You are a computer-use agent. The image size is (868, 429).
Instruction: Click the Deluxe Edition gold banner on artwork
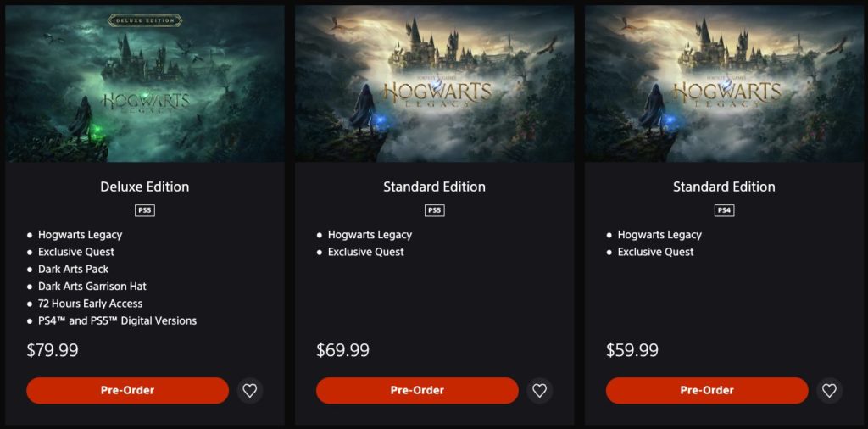[x=145, y=20]
